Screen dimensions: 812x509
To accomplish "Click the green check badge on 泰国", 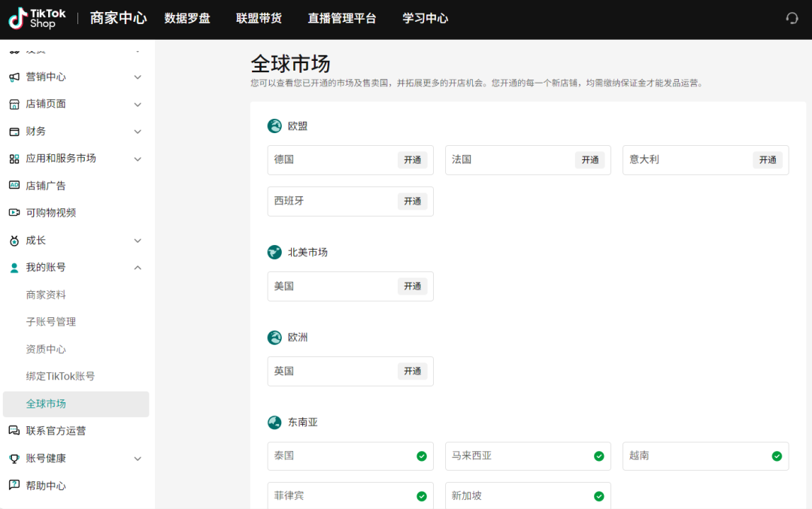I will pos(420,456).
